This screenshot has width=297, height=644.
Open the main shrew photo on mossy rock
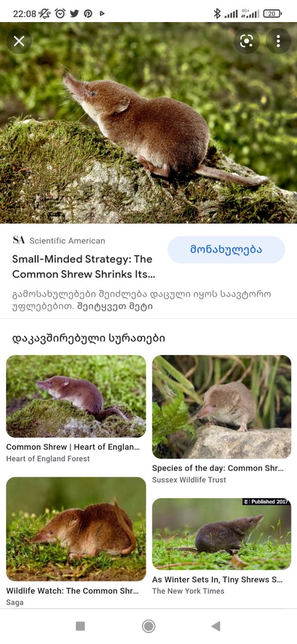tap(148, 123)
